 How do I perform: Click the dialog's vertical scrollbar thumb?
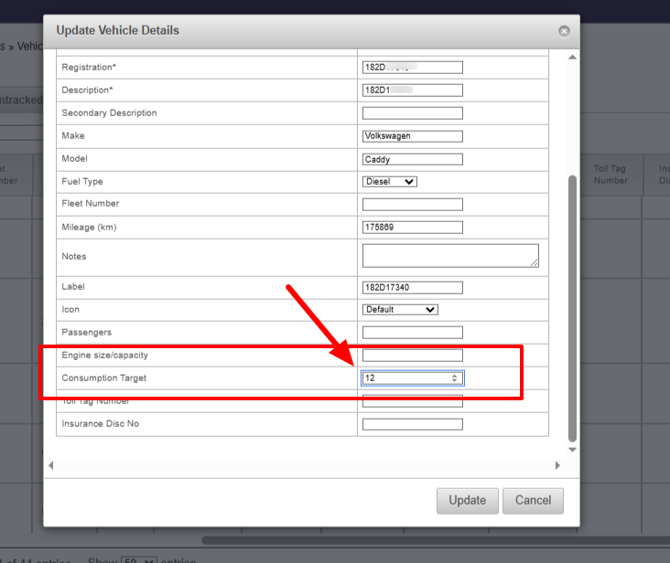pyautogui.click(x=572, y=300)
